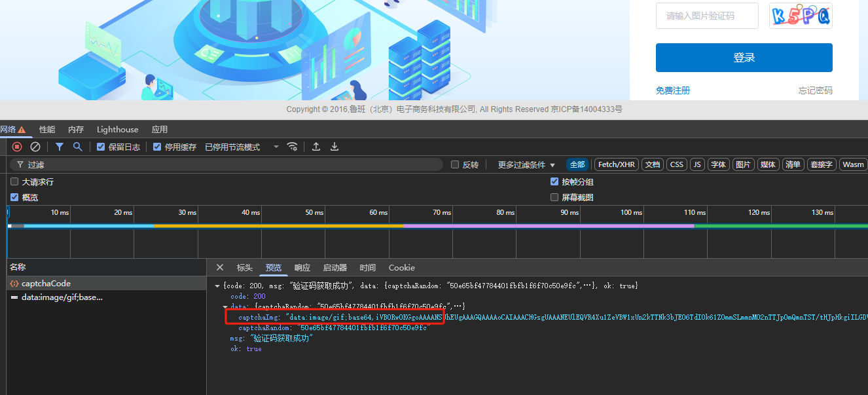Filter requests by 套接字
The width and height of the screenshot is (868, 395).
coord(822,164)
